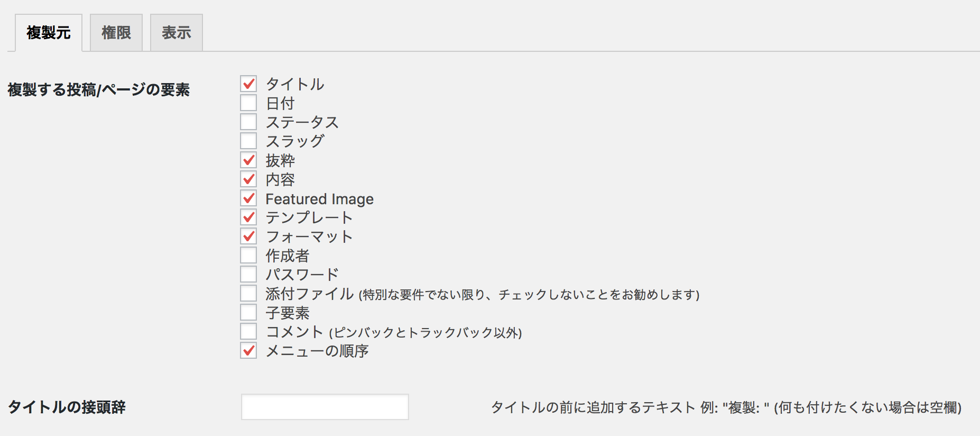Turn off the フォーマット checkbox
Screen dimensions: 980x436
pos(248,236)
